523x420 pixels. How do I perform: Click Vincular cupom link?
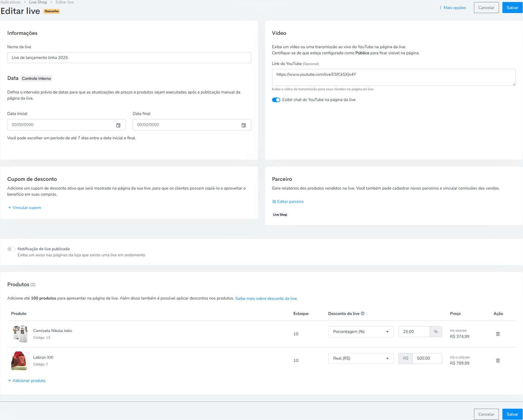click(x=25, y=208)
